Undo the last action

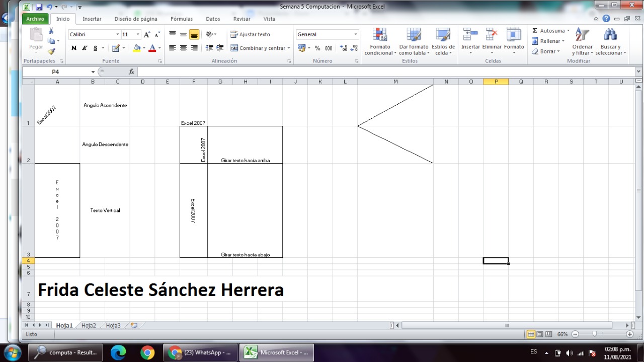[49, 8]
